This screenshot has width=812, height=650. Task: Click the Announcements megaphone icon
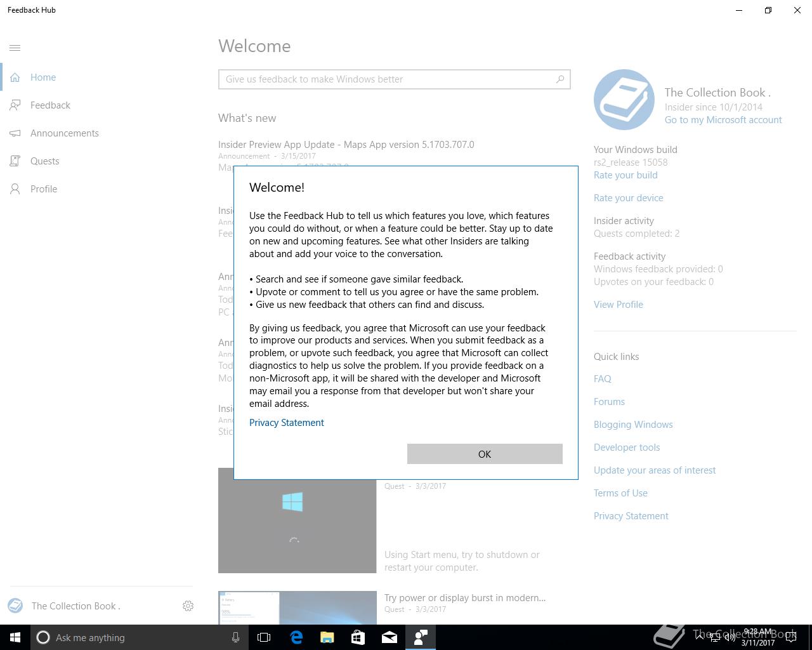pos(15,133)
